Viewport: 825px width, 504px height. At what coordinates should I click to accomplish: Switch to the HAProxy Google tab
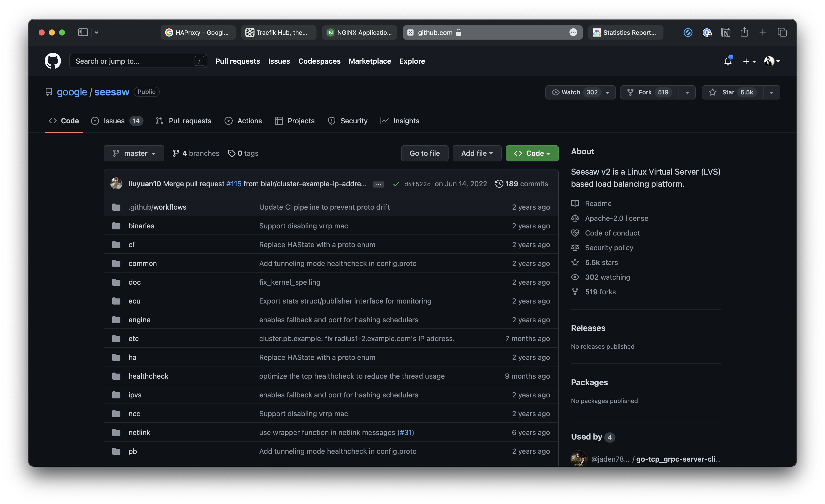click(x=198, y=32)
